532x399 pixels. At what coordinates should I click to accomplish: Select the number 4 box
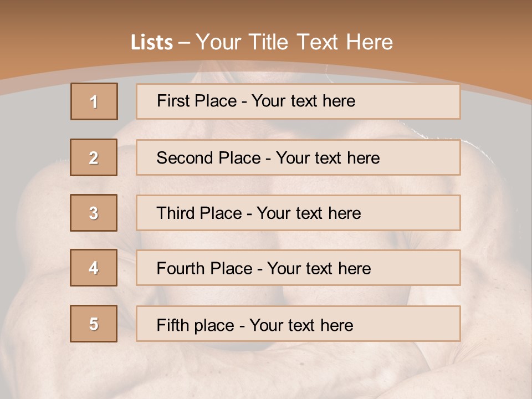tap(94, 268)
